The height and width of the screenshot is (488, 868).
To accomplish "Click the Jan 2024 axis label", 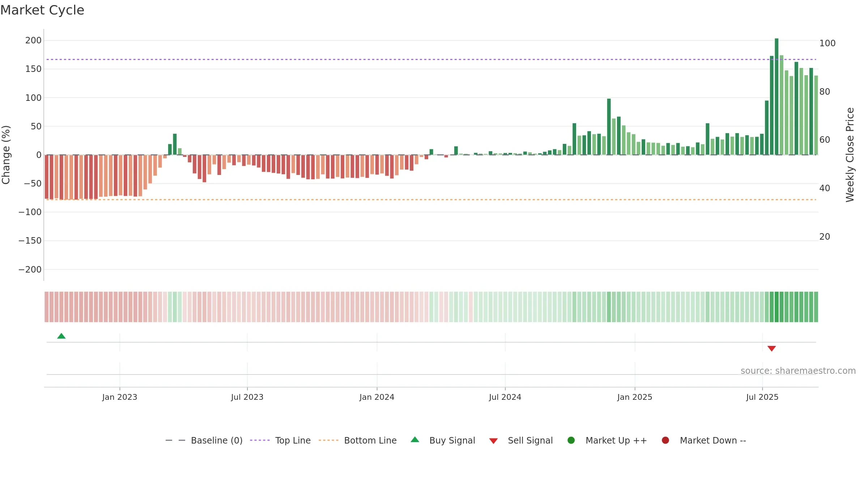I will coord(377,397).
